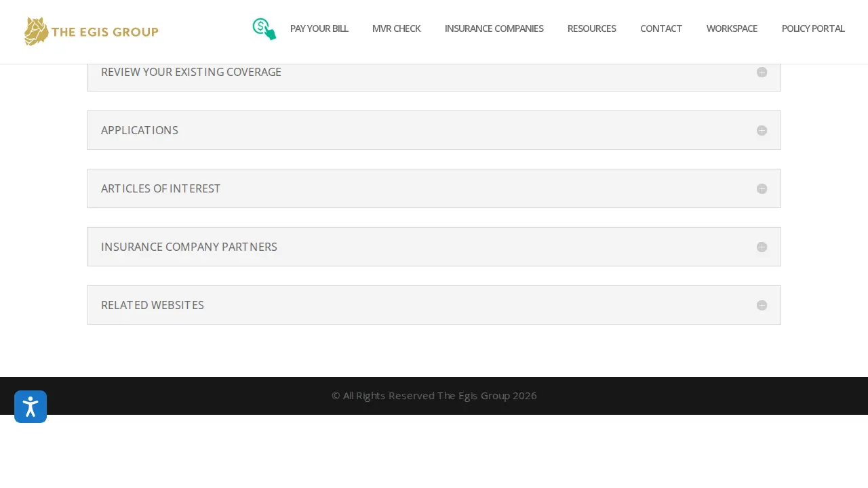Screen dimensions: 868x488
Task: Open Insurance Companies menu item
Action: 494,28
